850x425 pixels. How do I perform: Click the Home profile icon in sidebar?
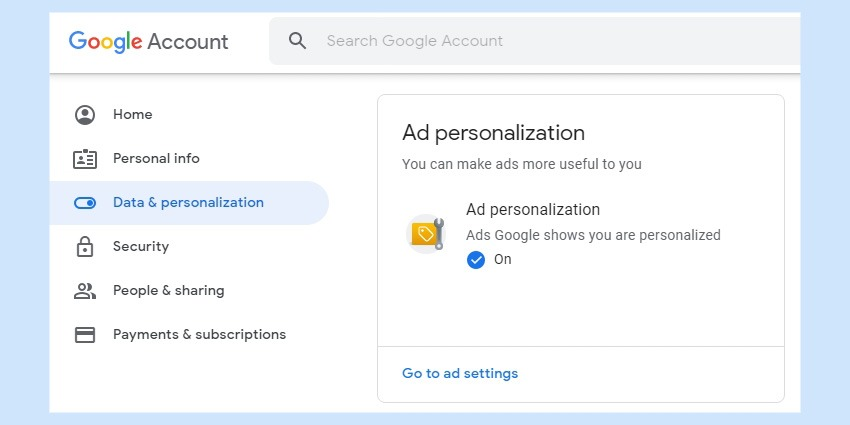point(85,115)
